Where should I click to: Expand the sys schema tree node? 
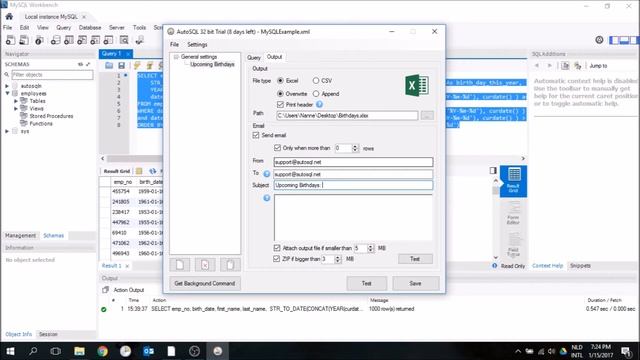tap(7, 131)
